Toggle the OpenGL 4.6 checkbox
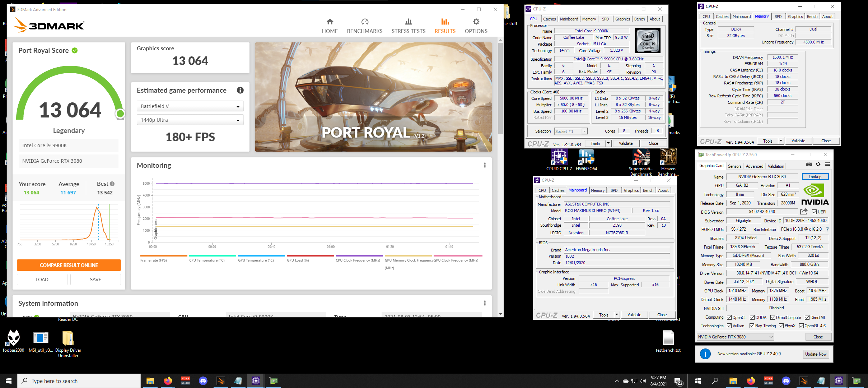The width and height of the screenshot is (868, 388). [x=801, y=326]
